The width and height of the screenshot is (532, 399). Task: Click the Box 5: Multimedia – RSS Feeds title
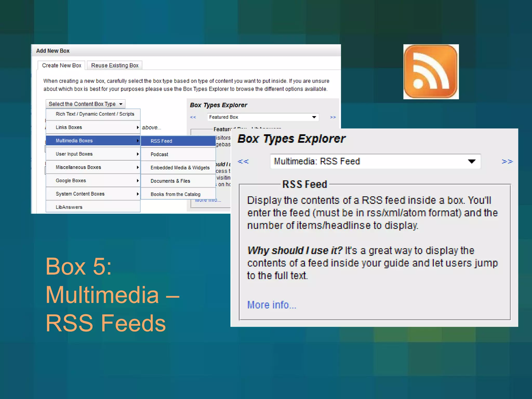click(112, 295)
